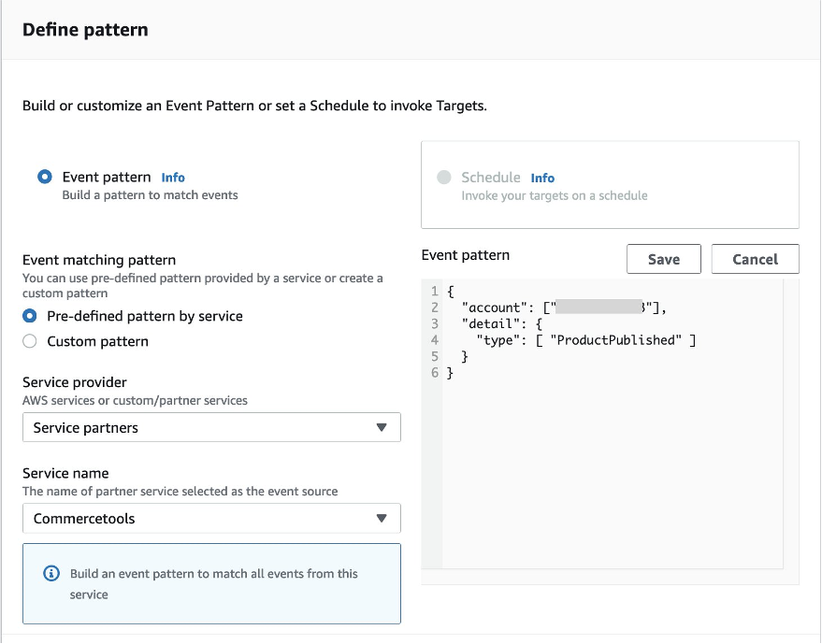This screenshot has height=644, width=822.
Task: Click the Cancel button
Action: pyautogui.click(x=755, y=259)
